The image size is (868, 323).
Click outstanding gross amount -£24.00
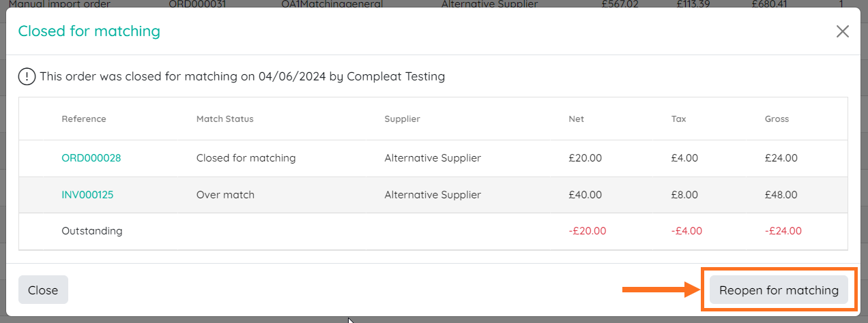pos(783,231)
